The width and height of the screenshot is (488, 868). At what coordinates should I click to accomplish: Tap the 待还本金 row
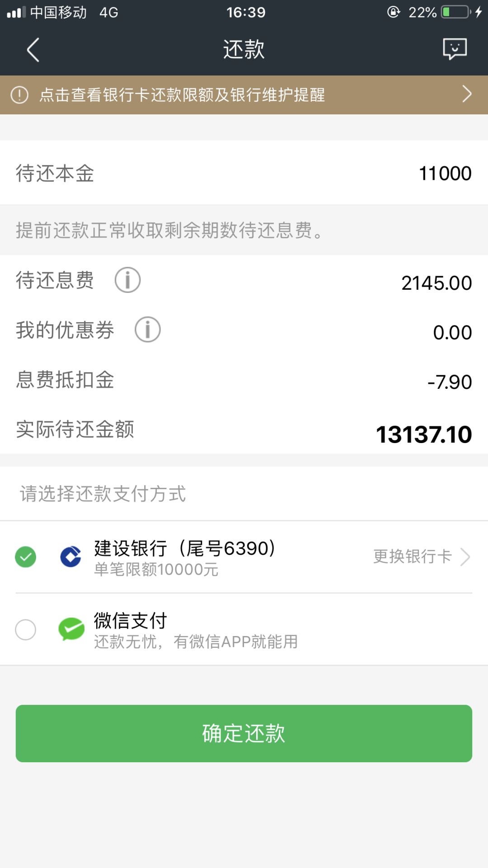pos(244,173)
